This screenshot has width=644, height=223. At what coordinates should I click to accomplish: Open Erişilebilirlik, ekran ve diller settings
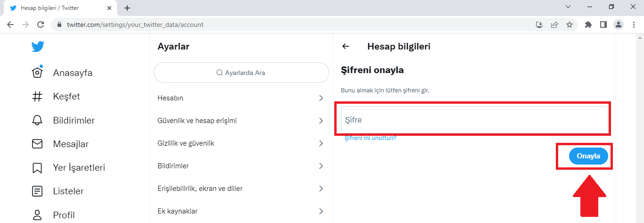tap(241, 189)
